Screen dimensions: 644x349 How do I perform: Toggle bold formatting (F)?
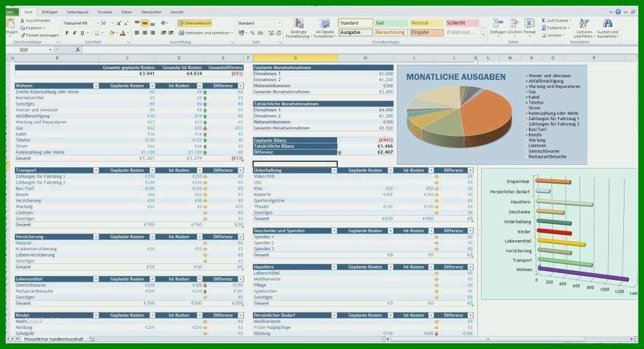click(x=67, y=33)
